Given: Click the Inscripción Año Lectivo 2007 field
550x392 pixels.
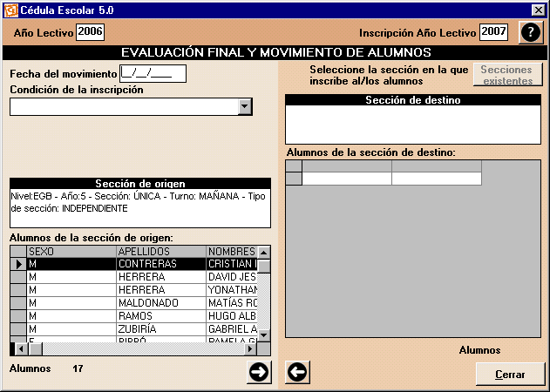Looking at the screenshot, I should click(493, 32).
